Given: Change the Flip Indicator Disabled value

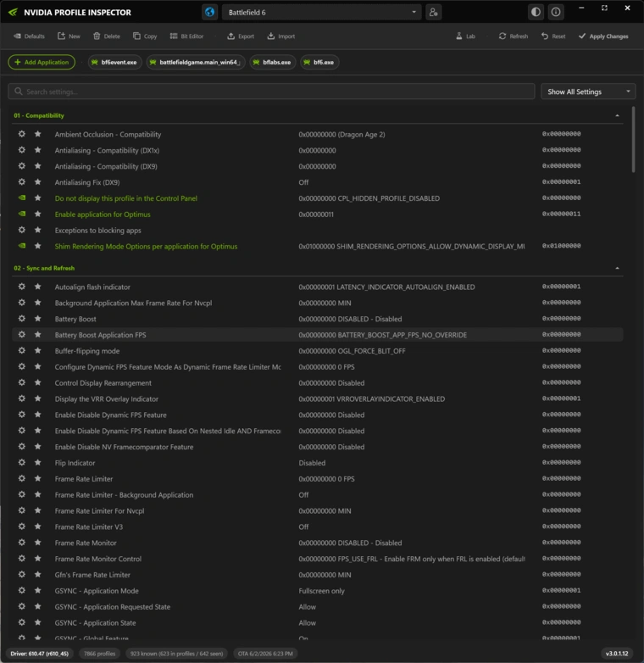Looking at the screenshot, I should (312, 463).
